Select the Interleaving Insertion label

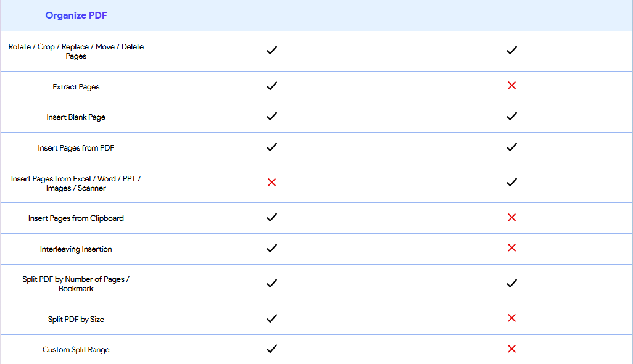(x=76, y=249)
